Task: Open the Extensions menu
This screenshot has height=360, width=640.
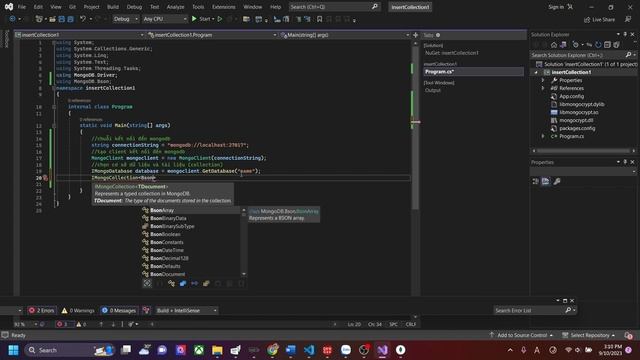Action: tap(223, 7)
